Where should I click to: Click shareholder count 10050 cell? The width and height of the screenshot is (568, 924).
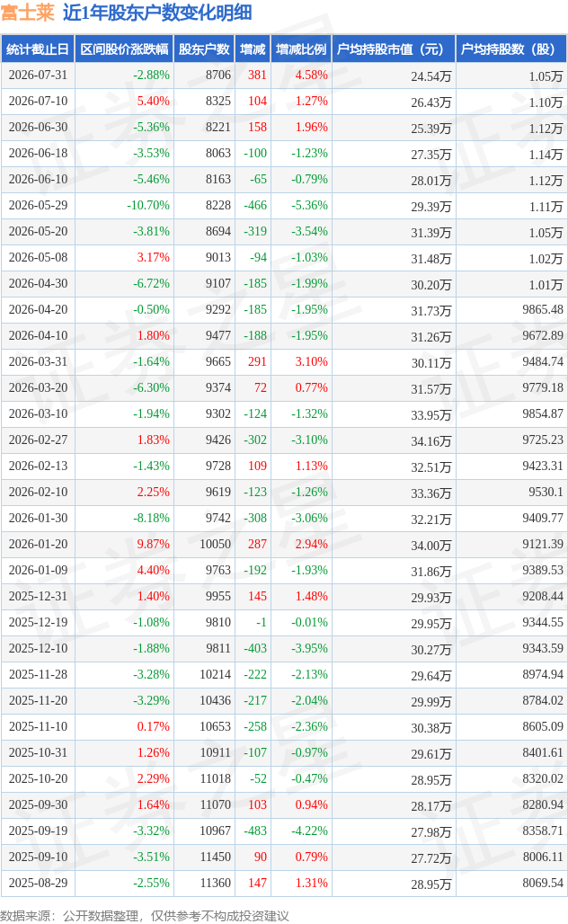click(215, 544)
